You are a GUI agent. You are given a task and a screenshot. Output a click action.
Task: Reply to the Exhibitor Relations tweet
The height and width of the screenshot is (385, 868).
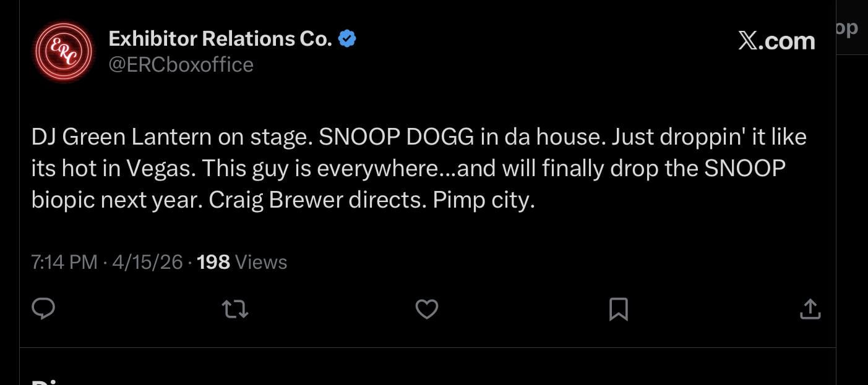point(43,309)
